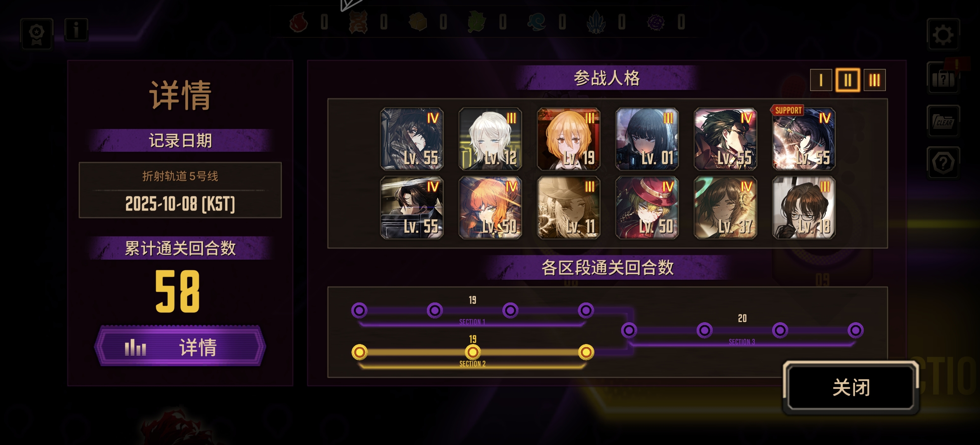Select team tab II
Screen dimensions: 980x445
pos(848,80)
